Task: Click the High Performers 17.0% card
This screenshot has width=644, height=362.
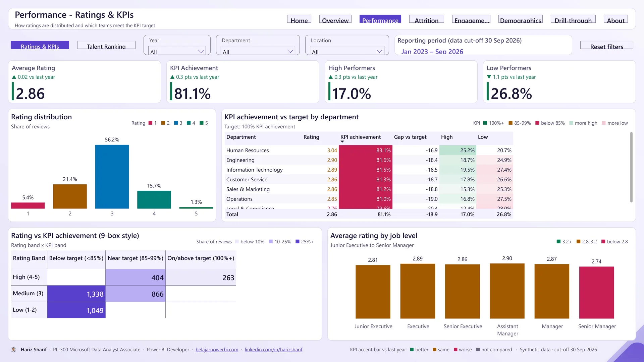Action: pyautogui.click(x=401, y=82)
